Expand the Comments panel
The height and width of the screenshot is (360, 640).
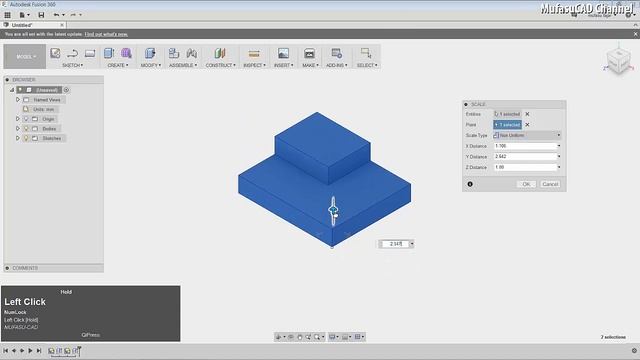click(7, 268)
